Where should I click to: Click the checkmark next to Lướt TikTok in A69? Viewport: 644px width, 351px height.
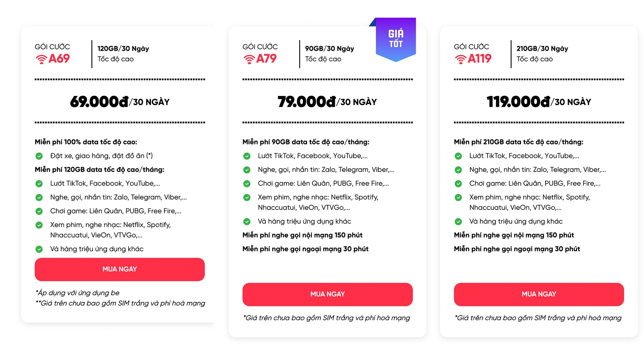point(39,183)
